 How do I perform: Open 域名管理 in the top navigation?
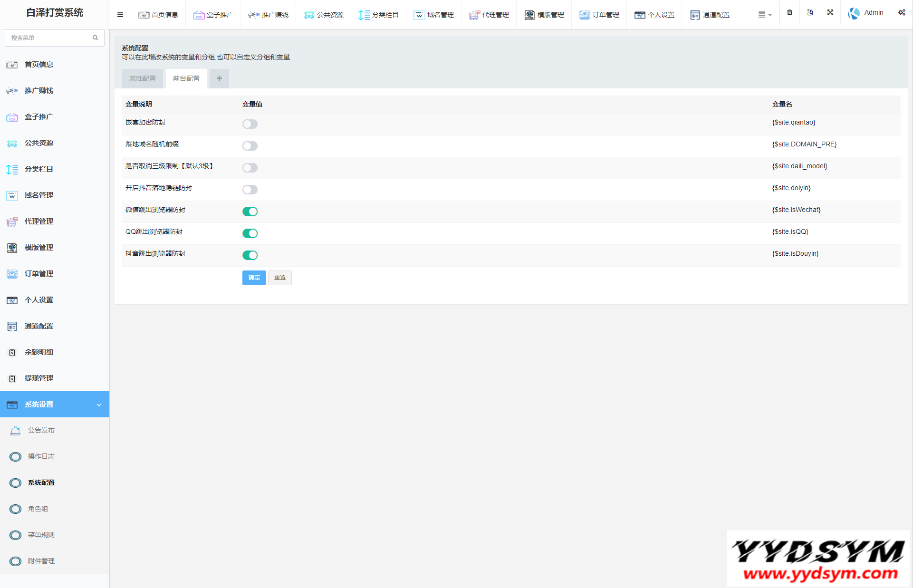point(433,15)
